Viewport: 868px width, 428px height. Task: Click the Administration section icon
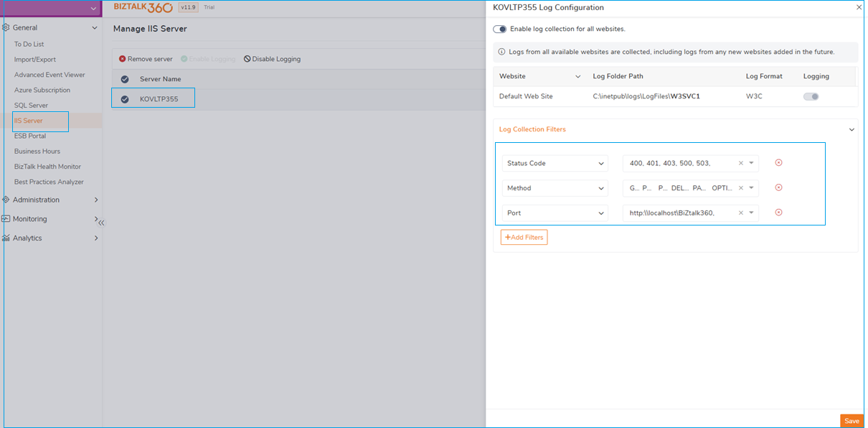(6, 200)
